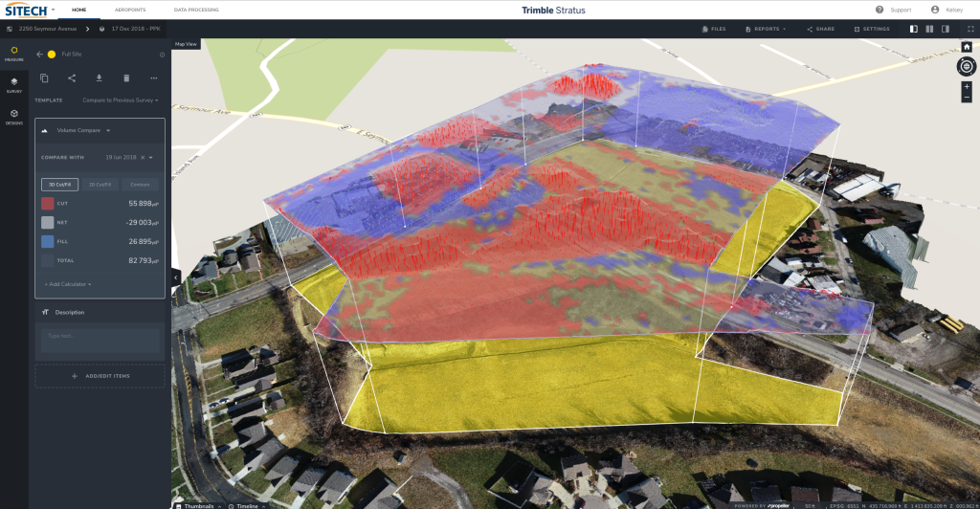Open the Designs panel
980x509 pixels.
point(14,117)
